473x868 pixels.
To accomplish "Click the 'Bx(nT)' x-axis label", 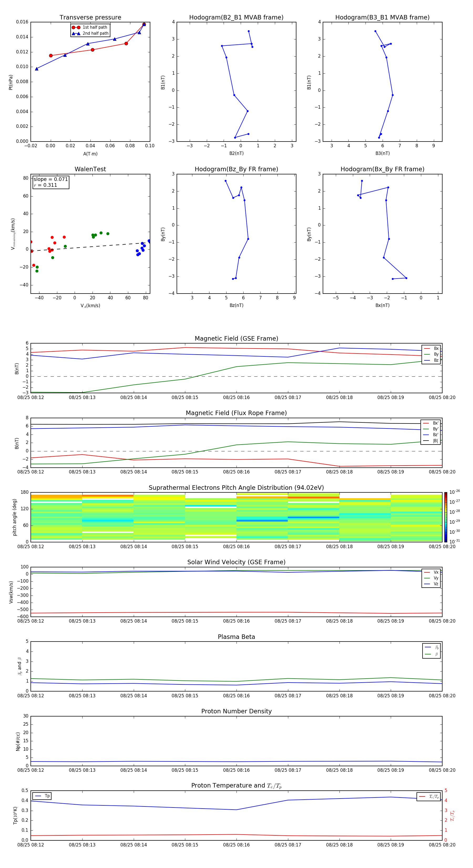I will pyautogui.click(x=382, y=305).
